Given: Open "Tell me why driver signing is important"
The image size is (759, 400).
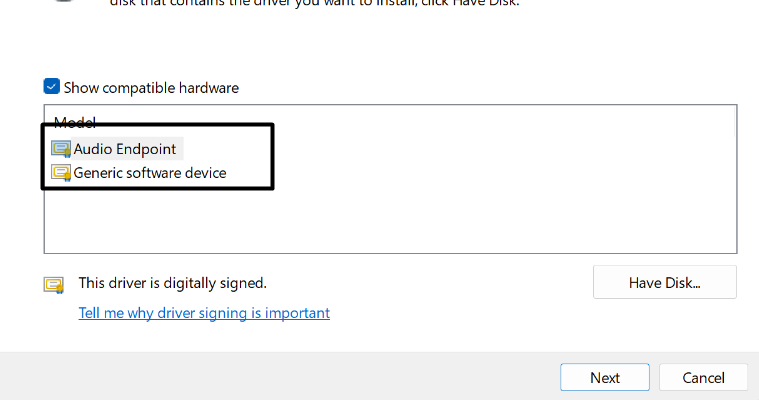Looking at the screenshot, I should coord(204,313).
